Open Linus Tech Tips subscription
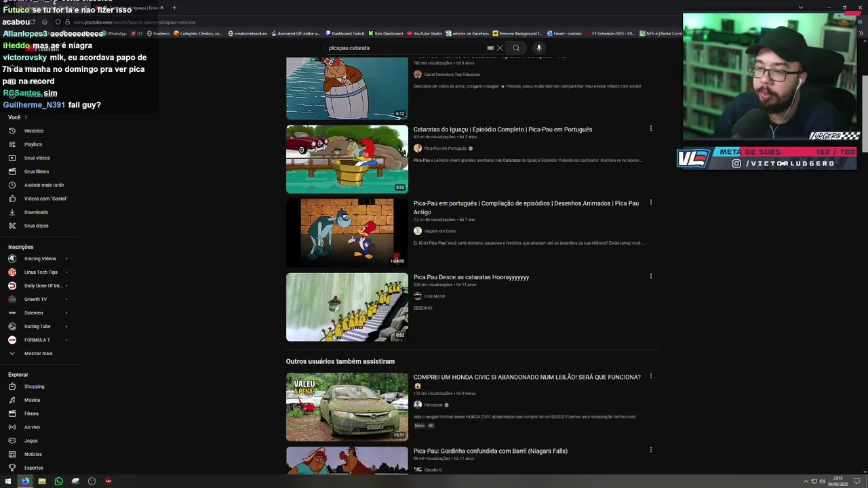The width and height of the screenshot is (868, 488). click(39, 272)
